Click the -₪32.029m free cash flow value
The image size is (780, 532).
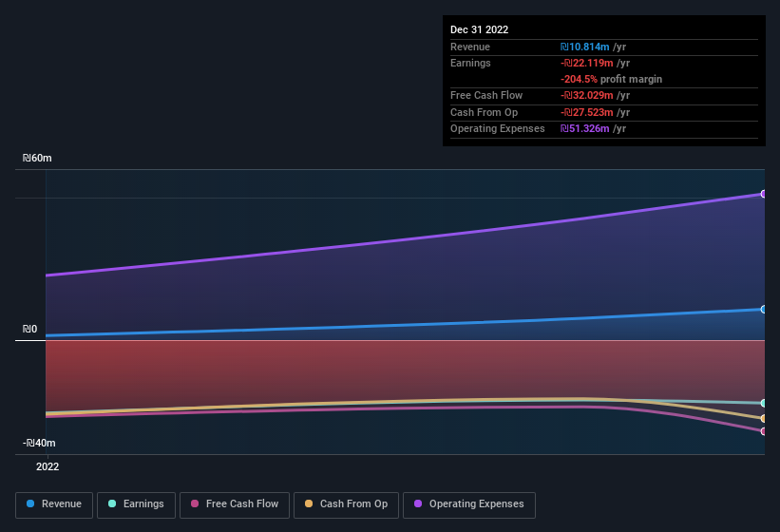[x=586, y=95]
